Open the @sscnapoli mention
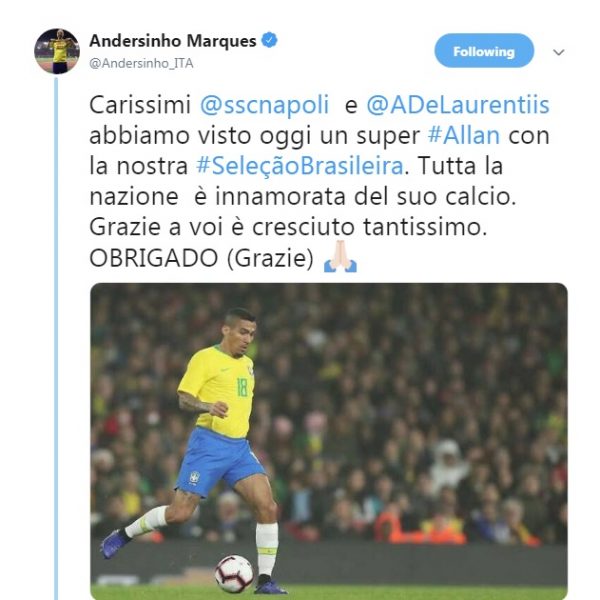This screenshot has width=600, height=600. pos(264,104)
